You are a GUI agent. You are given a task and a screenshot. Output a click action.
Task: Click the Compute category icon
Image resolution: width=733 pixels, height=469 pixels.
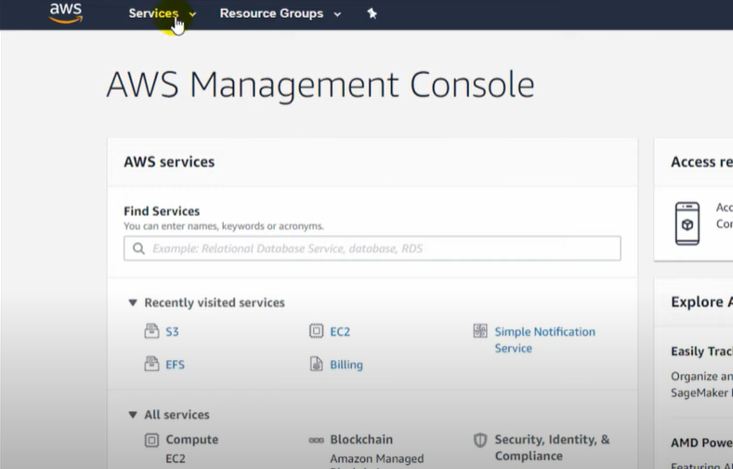click(x=152, y=439)
